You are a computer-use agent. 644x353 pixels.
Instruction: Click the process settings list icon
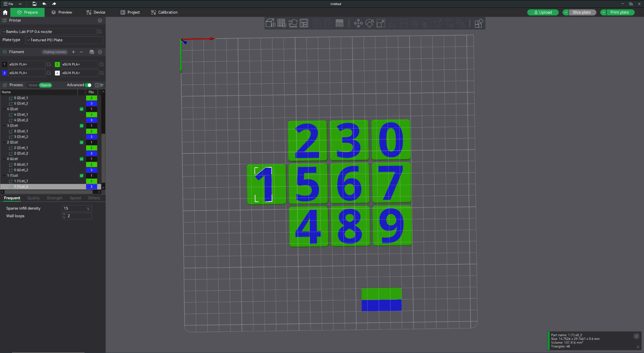(97, 85)
